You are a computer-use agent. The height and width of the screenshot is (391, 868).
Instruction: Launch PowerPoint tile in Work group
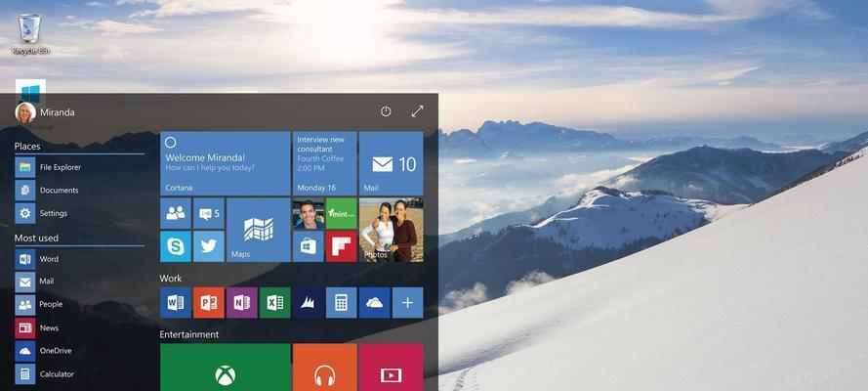[209, 302]
